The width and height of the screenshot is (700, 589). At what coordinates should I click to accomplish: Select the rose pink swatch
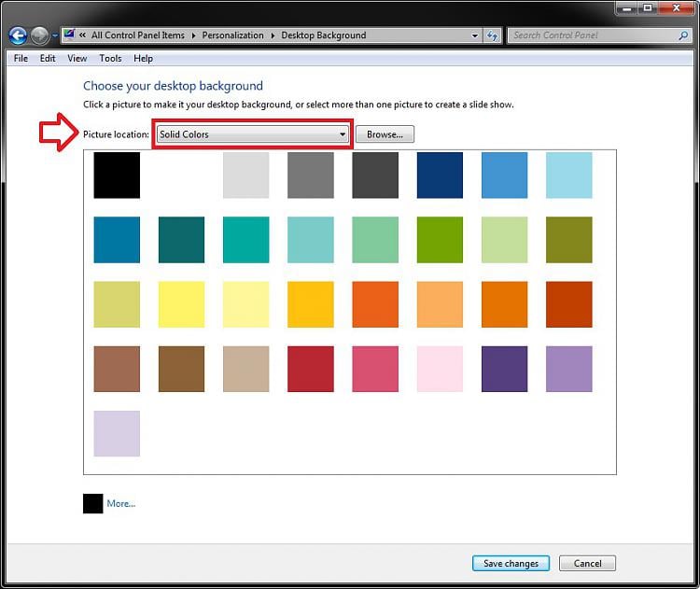tap(375, 369)
